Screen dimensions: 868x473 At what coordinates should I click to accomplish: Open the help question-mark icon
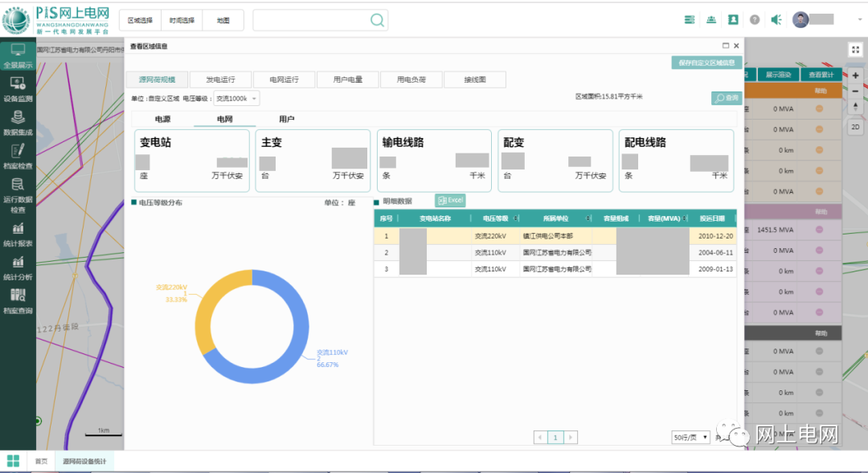(754, 19)
